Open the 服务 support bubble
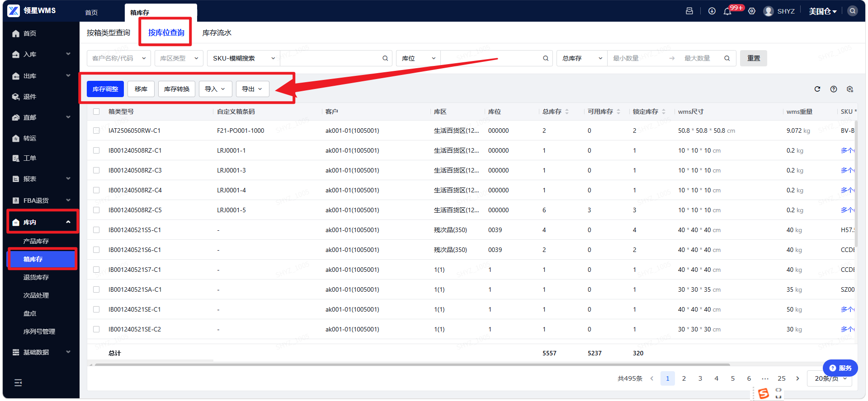This screenshot has height=401, width=868. click(840, 368)
